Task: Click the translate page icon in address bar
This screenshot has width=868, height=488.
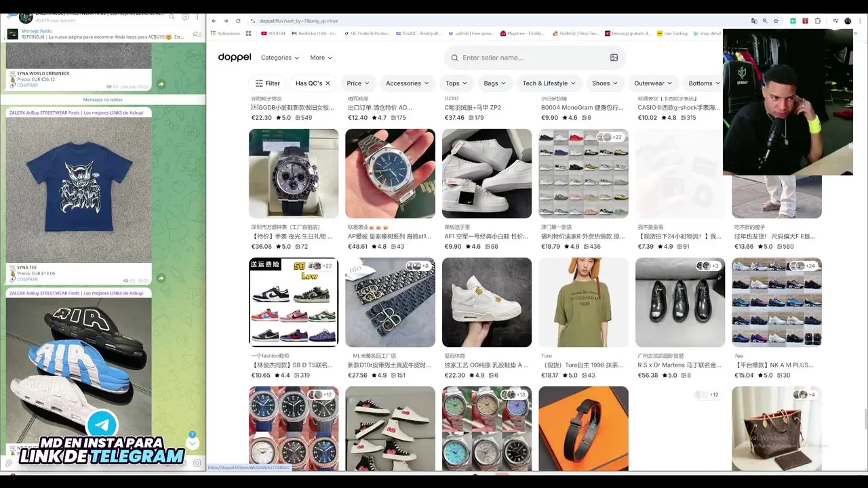Action: (753, 21)
